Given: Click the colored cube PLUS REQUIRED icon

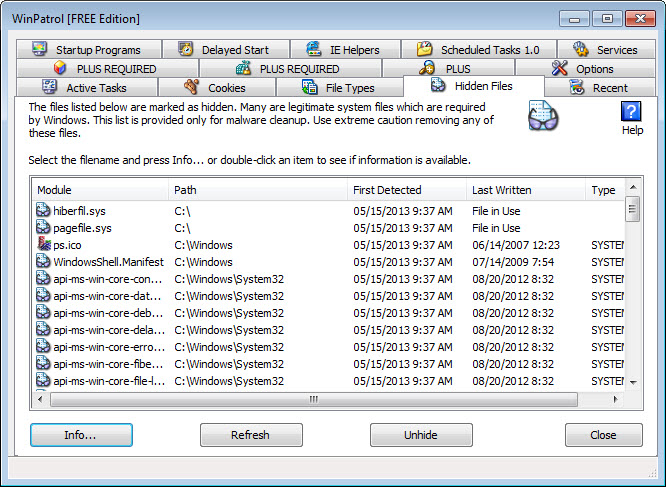Looking at the screenshot, I should point(60,68).
